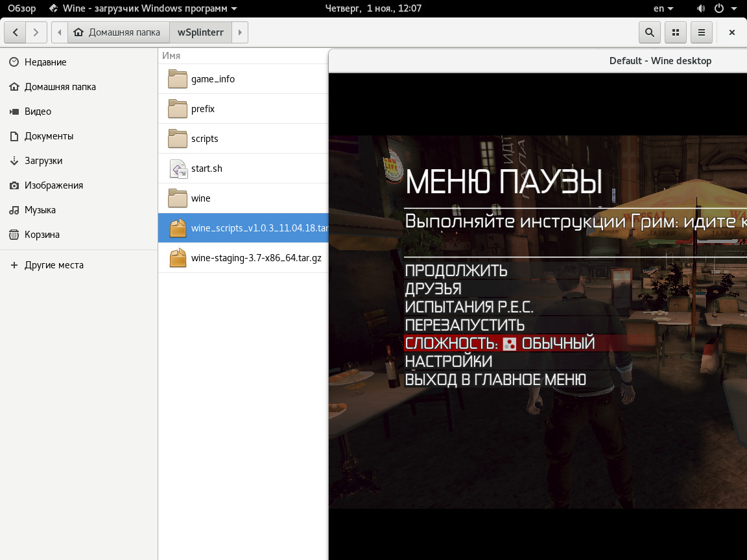This screenshot has height=560, width=747.
Task: Open Корзина in the sidebar
Action: [78, 235]
